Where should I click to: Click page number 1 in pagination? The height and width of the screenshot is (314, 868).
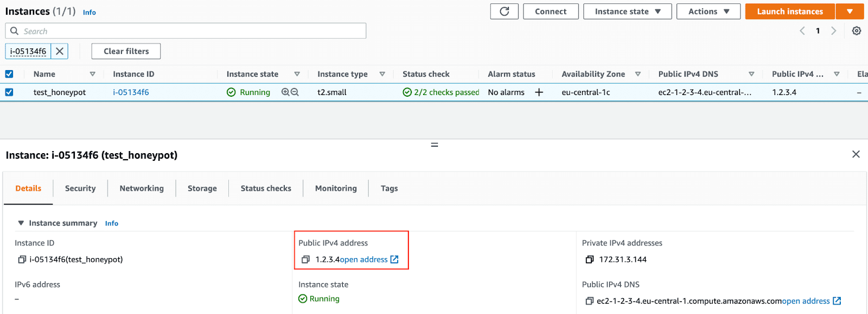point(818,31)
